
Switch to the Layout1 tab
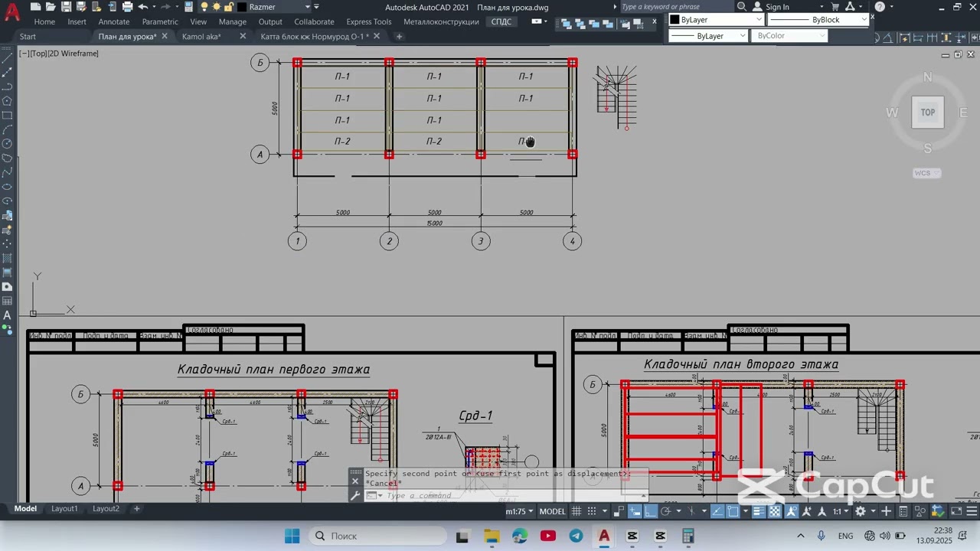coord(64,508)
